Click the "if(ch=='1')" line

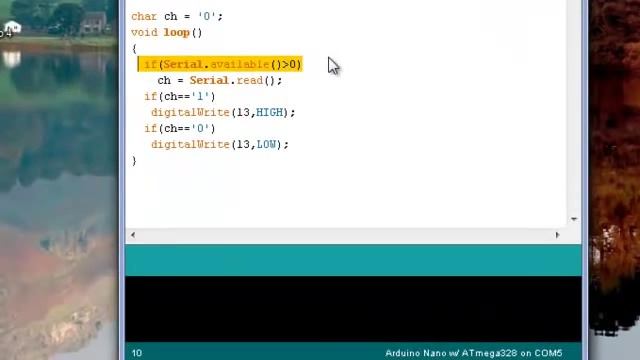click(x=180, y=96)
